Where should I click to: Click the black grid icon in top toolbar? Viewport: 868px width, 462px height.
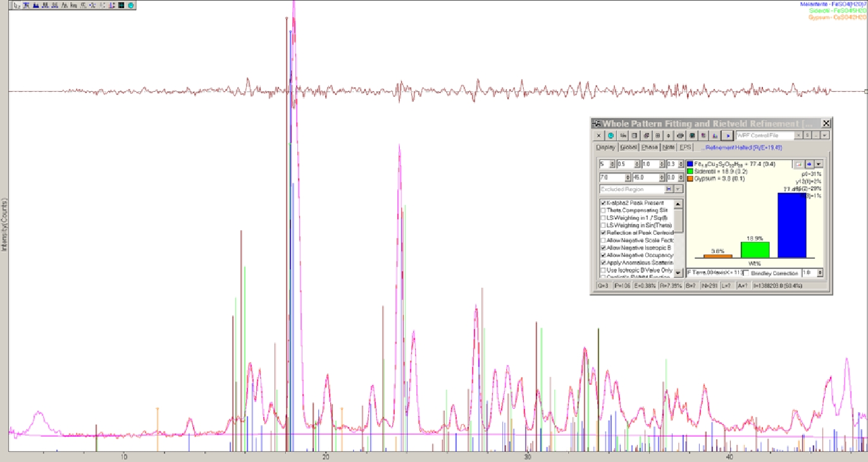click(x=121, y=5)
